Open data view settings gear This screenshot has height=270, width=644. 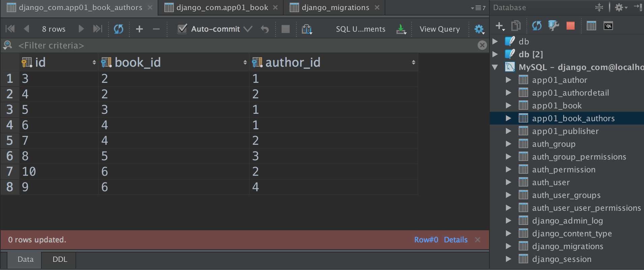click(x=479, y=29)
